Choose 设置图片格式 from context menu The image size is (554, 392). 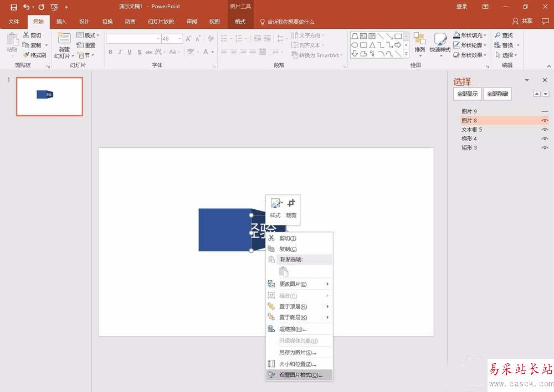(x=299, y=375)
